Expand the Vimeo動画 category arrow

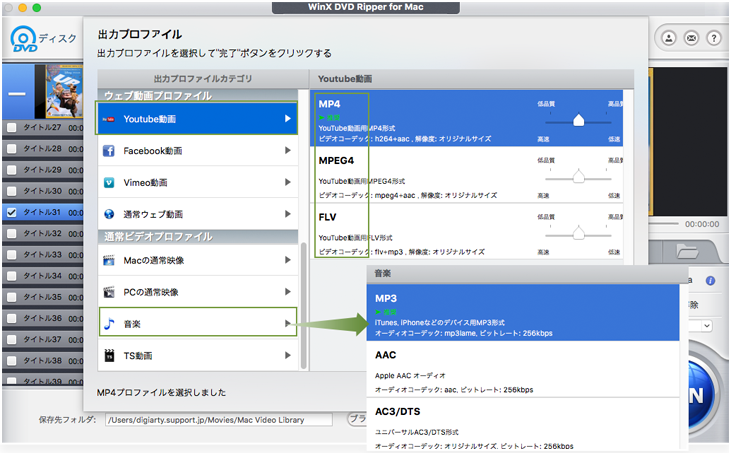(x=288, y=182)
